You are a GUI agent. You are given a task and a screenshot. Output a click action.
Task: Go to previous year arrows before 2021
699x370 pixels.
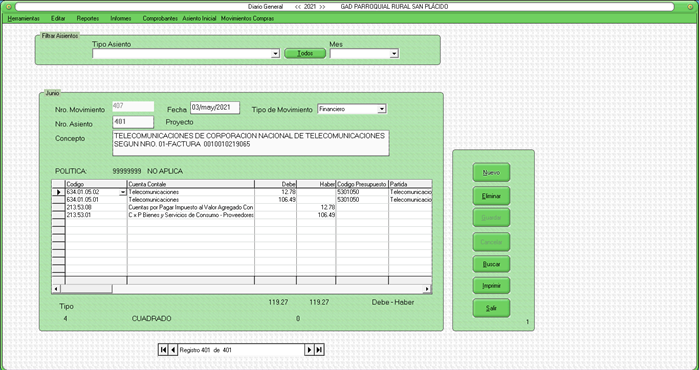click(298, 7)
